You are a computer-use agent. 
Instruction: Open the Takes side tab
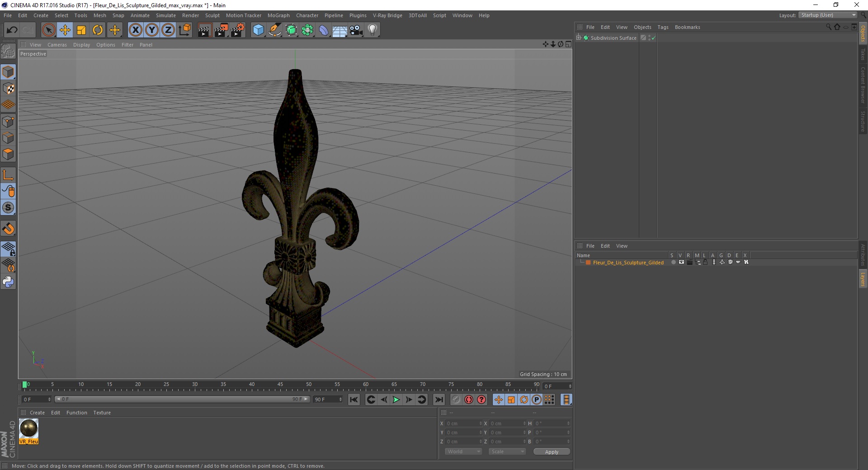(x=863, y=54)
